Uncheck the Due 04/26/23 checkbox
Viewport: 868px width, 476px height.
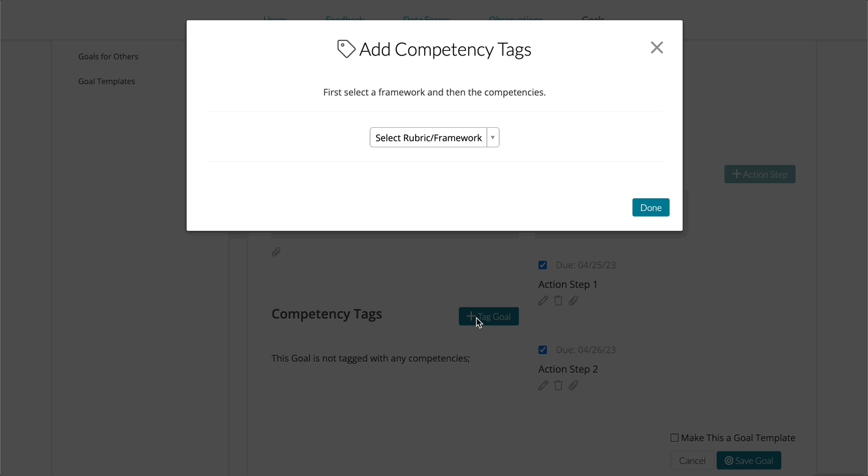(x=542, y=350)
